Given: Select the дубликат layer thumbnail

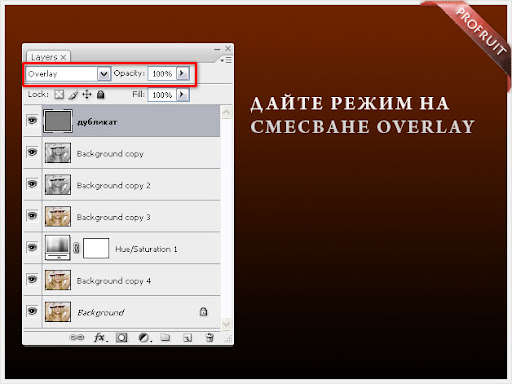Looking at the screenshot, I should tap(58, 121).
